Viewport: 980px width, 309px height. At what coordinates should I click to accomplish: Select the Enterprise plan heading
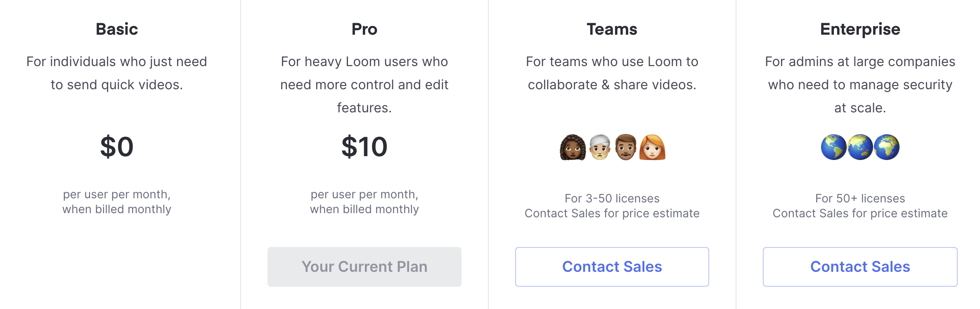point(860,29)
